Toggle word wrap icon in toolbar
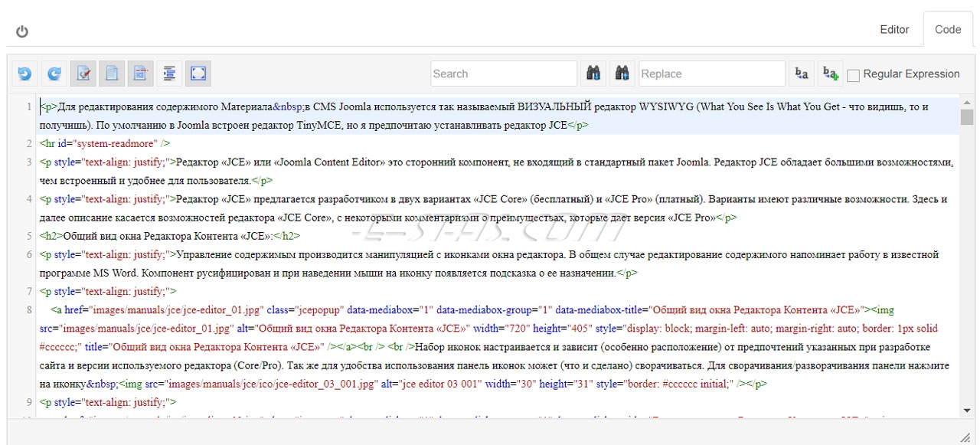Viewport: 980px width, 445px height. point(140,74)
